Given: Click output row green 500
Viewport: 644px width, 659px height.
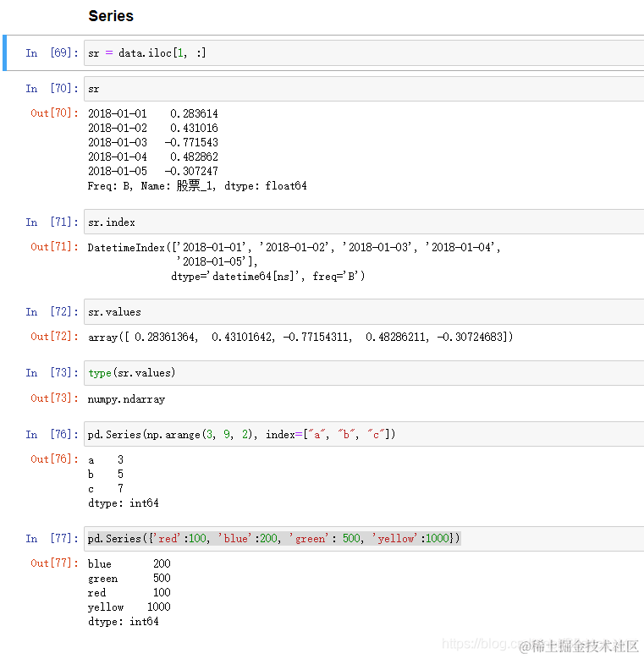Looking at the screenshot, I should pyautogui.click(x=129, y=579).
